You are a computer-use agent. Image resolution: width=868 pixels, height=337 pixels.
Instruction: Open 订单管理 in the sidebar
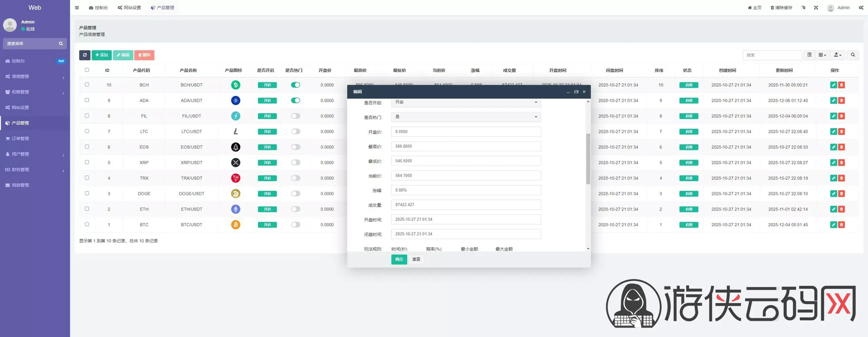tap(20, 139)
